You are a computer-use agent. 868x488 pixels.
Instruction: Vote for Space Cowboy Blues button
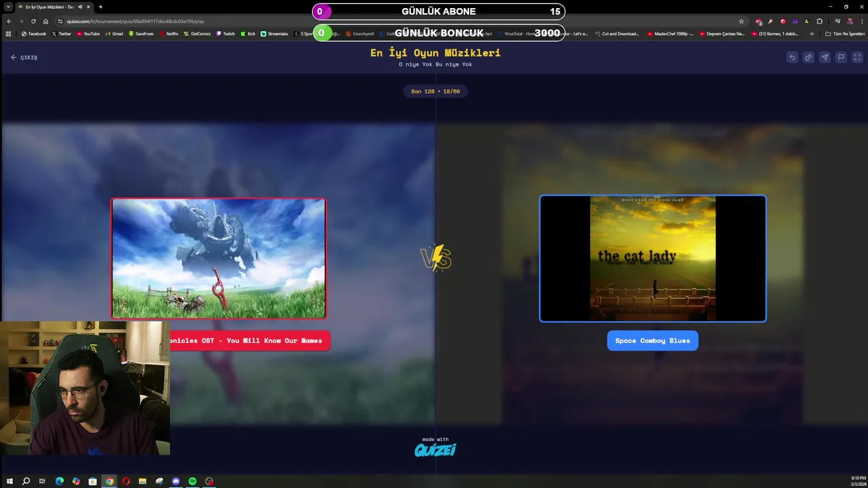652,341
